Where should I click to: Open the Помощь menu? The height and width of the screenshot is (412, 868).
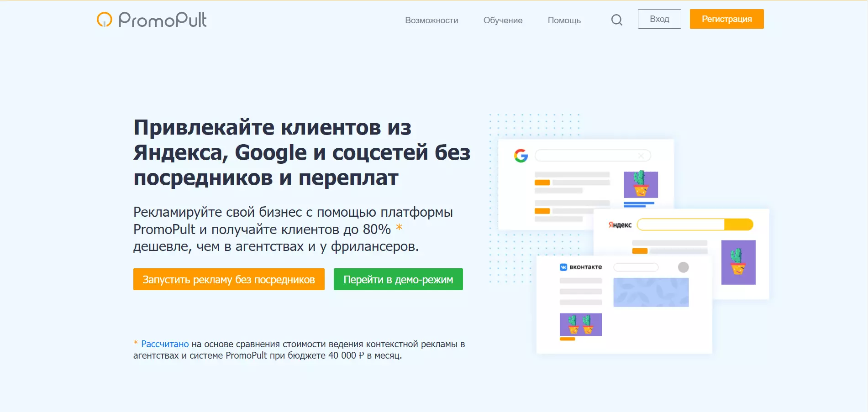click(x=564, y=21)
